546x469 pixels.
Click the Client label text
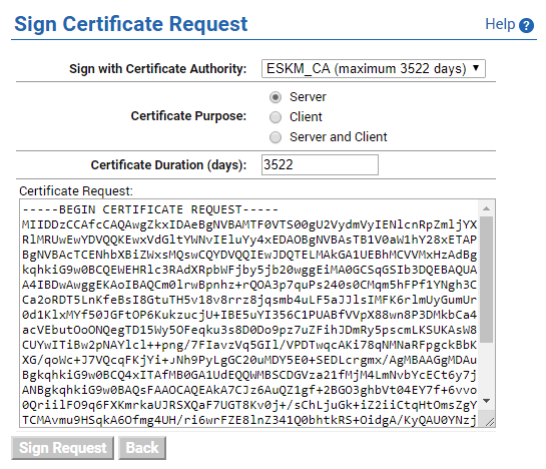click(x=306, y=117)
